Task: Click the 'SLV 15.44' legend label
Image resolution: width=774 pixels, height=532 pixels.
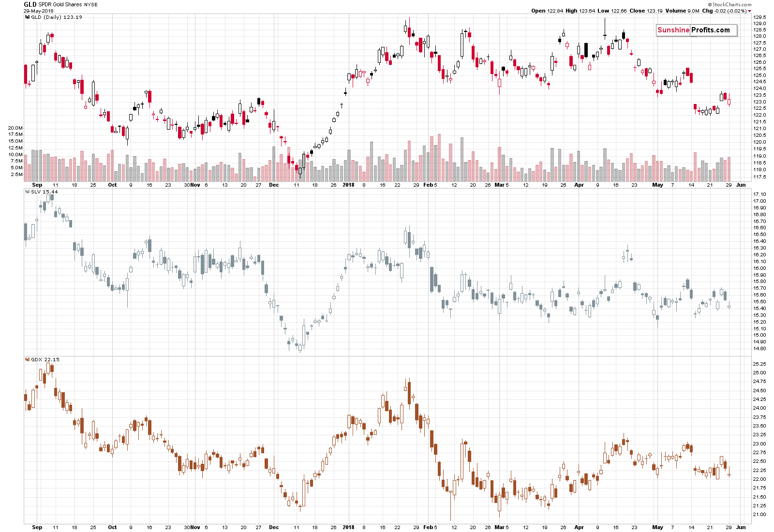Action: point(45,192)
